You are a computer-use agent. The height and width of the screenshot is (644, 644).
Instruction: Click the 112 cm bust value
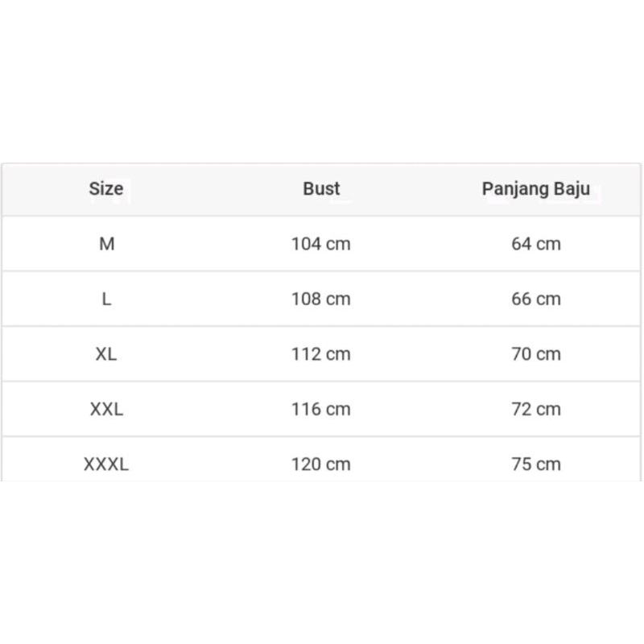[321, 354]
